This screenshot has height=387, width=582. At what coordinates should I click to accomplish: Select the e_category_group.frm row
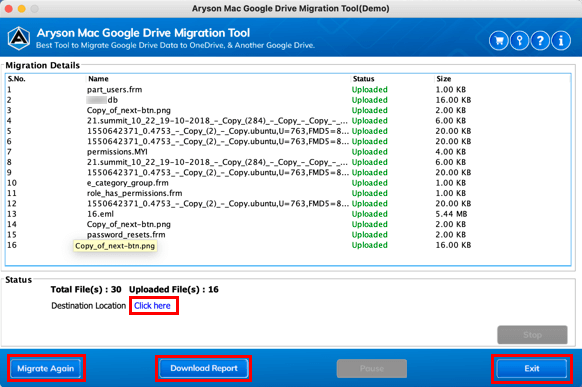(288, 183)
